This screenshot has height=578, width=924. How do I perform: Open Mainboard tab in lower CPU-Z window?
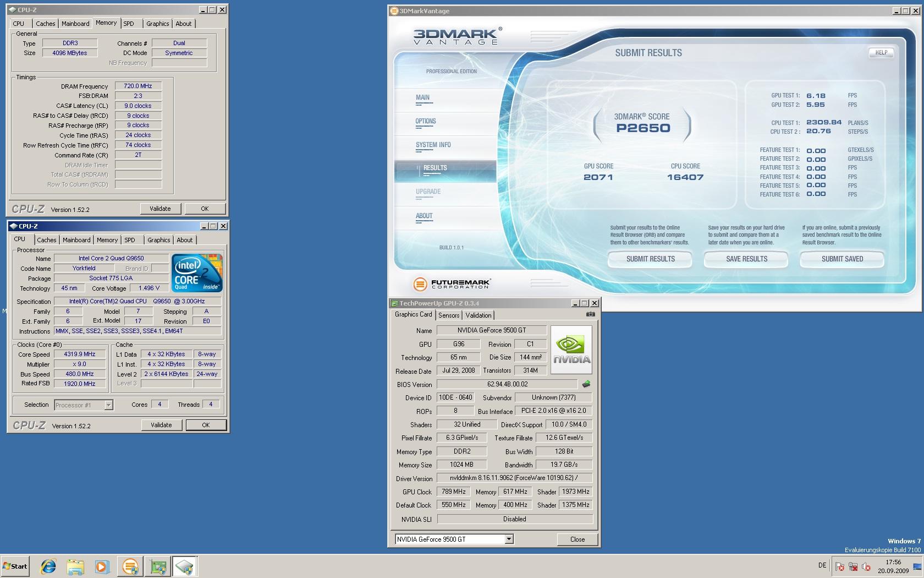click(76, 240)
